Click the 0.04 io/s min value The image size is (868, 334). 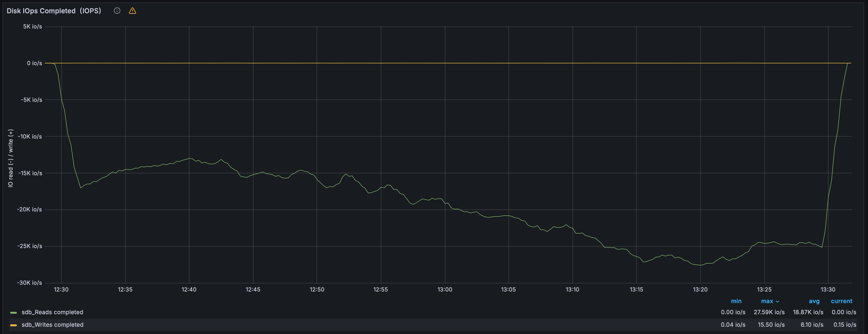733,325
